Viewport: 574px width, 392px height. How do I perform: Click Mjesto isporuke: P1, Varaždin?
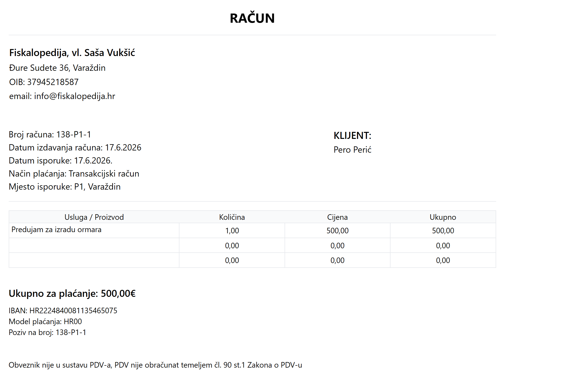click(65, 187)
